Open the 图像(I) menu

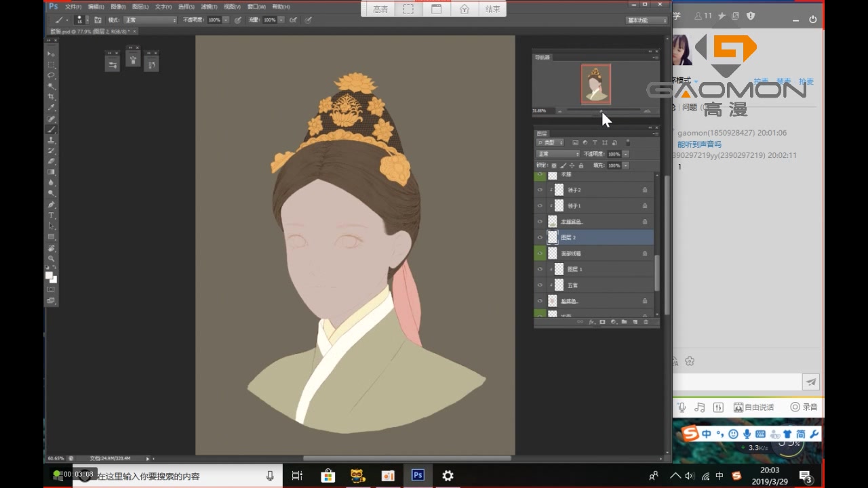118,6
